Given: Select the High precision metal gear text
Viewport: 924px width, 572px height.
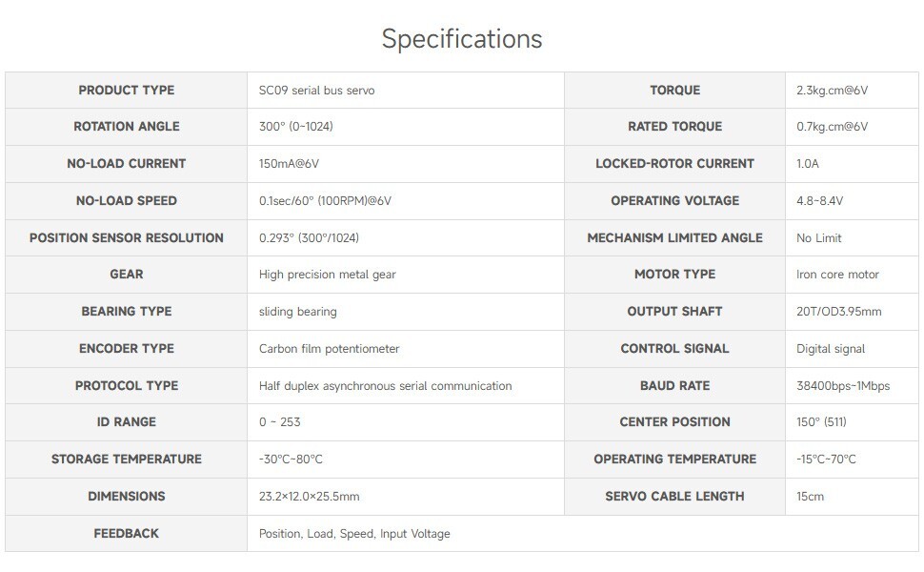Looking at the screenshot, I should point(327,275).
